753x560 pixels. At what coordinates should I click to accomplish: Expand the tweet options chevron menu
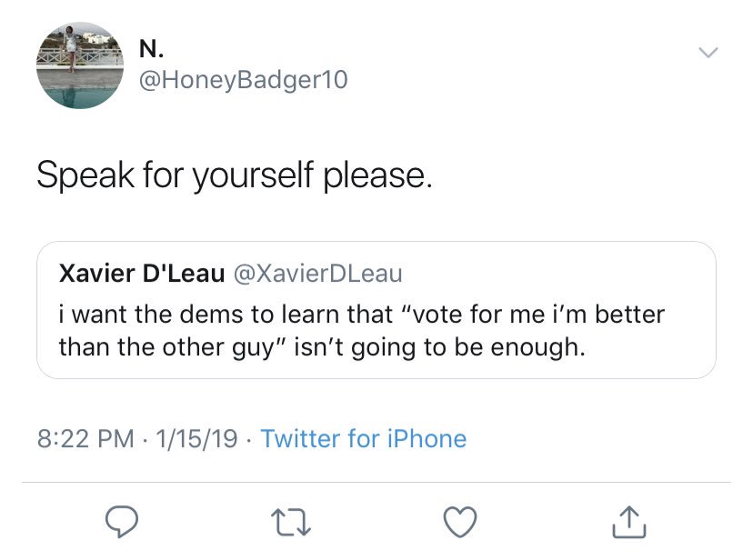pyautogui.click(x=708, y=54)
